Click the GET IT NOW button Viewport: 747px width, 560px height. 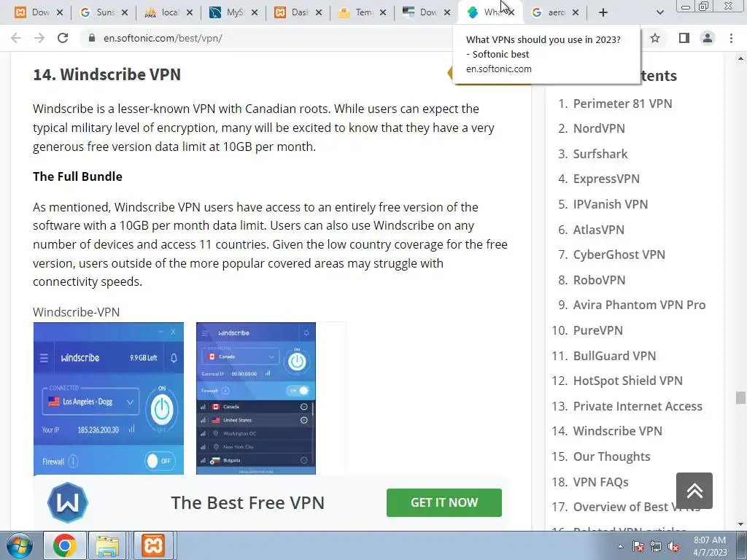click(444, 502)
